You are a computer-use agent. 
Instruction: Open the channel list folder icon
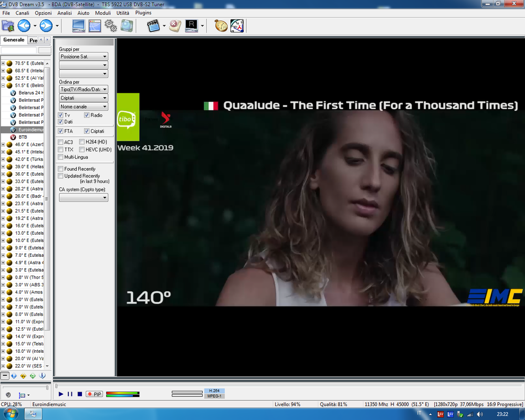click(8, 26)
